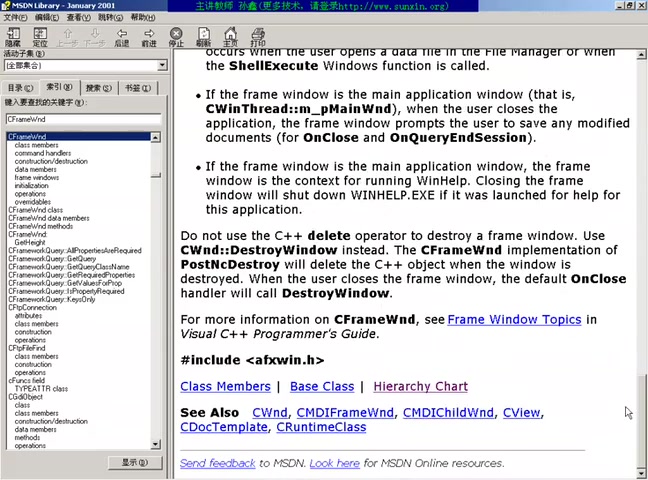Click the keyword input field containing CFrameWnd

(x=83, y=119)
